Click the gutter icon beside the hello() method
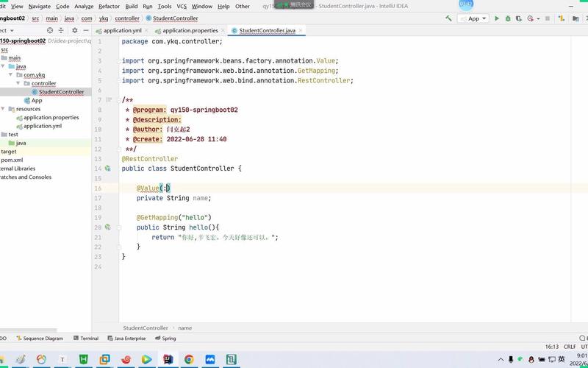The image size is (588, 368). [107, 227]
